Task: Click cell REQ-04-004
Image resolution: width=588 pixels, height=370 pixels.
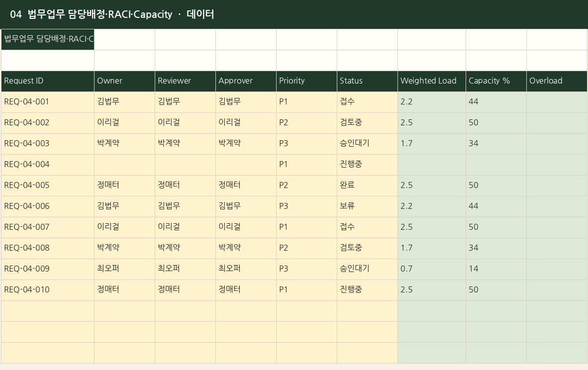Action: pos(48,165)
